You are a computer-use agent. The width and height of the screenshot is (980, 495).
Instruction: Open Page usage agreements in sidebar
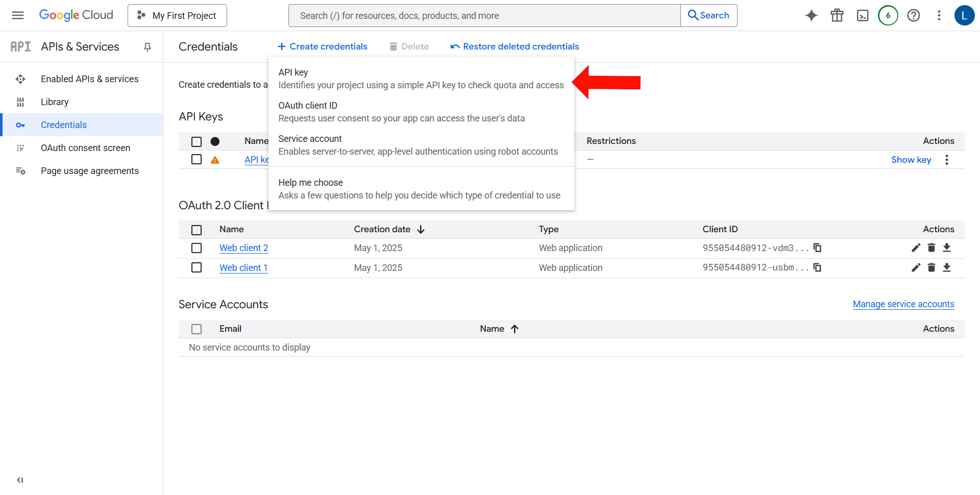(82, 171)
